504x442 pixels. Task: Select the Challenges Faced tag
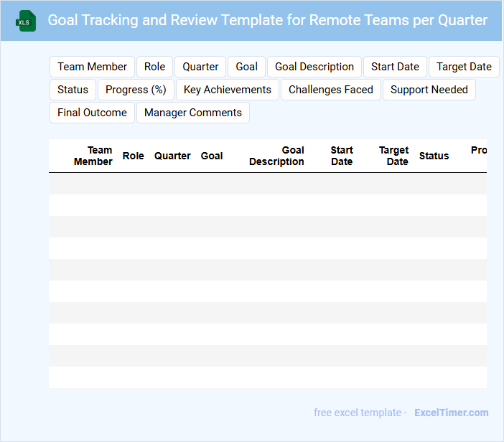click(x=331, y=90)
